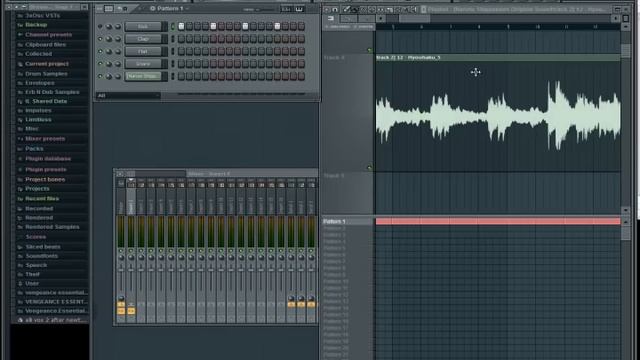The image size is (640, 360).
Task: Select the red Pattern 1 block in playlist
Action: tap(498, 221)
